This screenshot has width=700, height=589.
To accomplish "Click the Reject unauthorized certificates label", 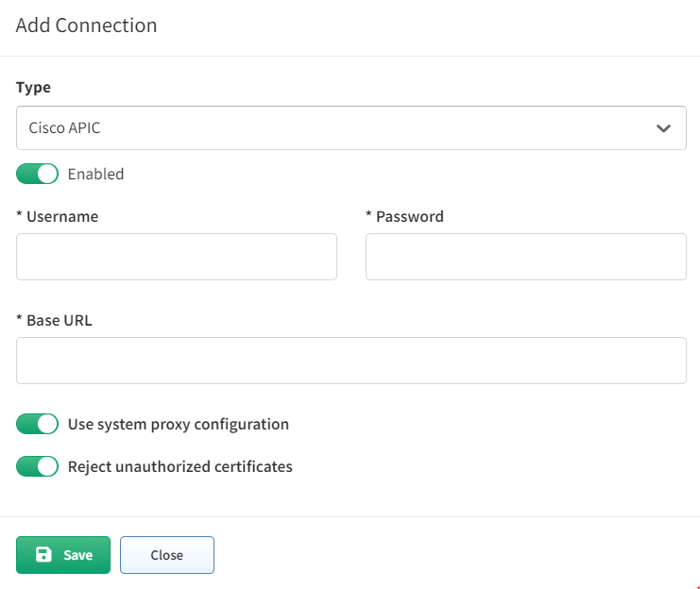I will 179,466.
